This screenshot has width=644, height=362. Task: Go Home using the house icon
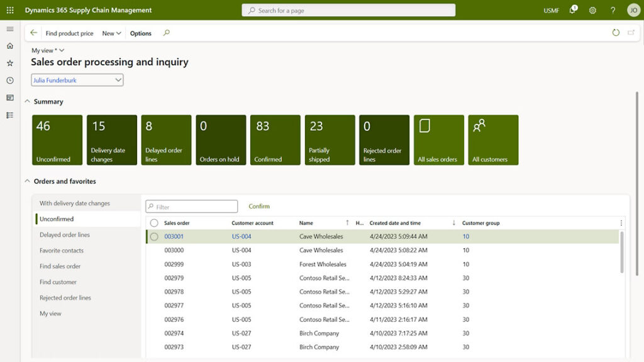coord(9,45)
